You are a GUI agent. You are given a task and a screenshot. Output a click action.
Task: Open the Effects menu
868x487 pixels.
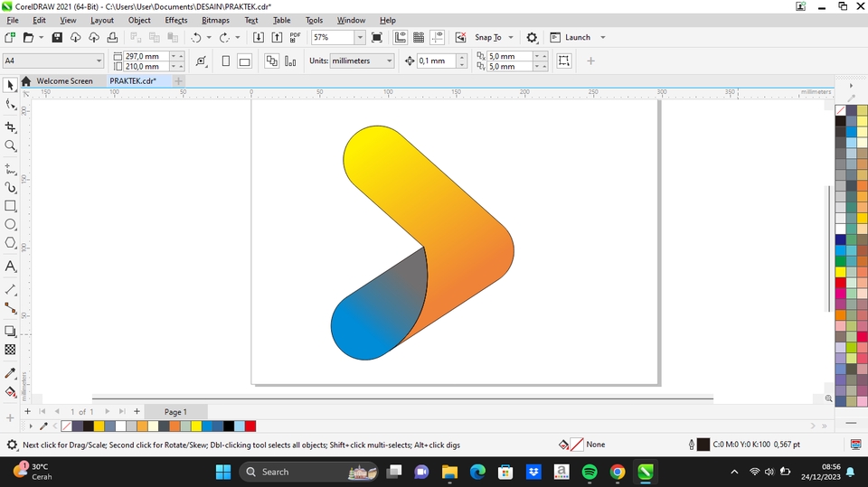[x=176, y=20]
